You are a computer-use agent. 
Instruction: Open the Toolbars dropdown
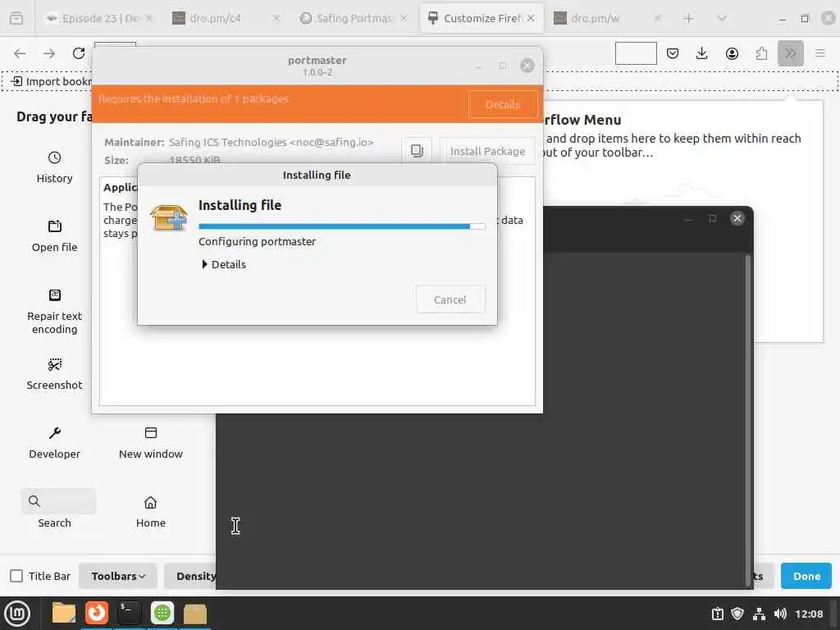pos(118,576)
